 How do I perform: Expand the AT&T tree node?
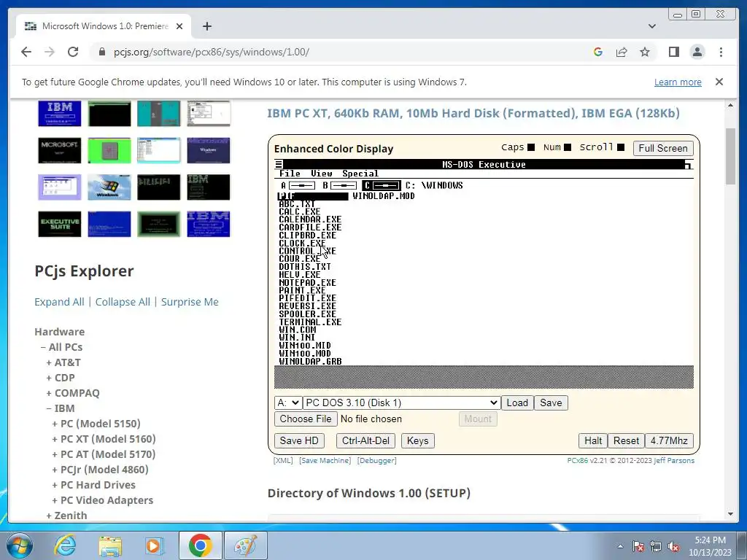49,362
